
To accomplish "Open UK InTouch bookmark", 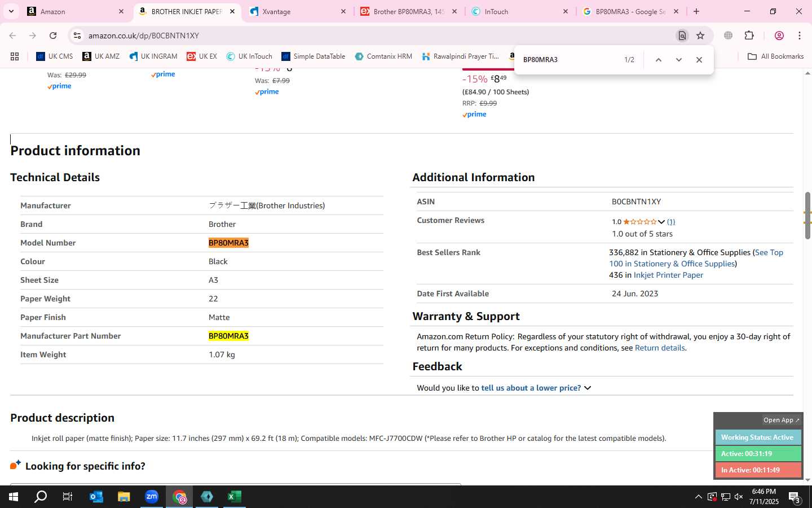I will pyautogui.click(x=249, y=56).
